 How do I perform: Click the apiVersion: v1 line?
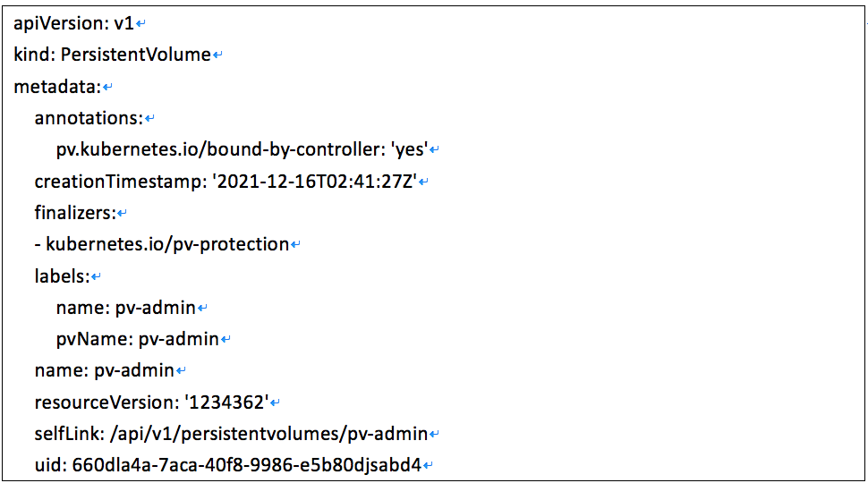73,23
